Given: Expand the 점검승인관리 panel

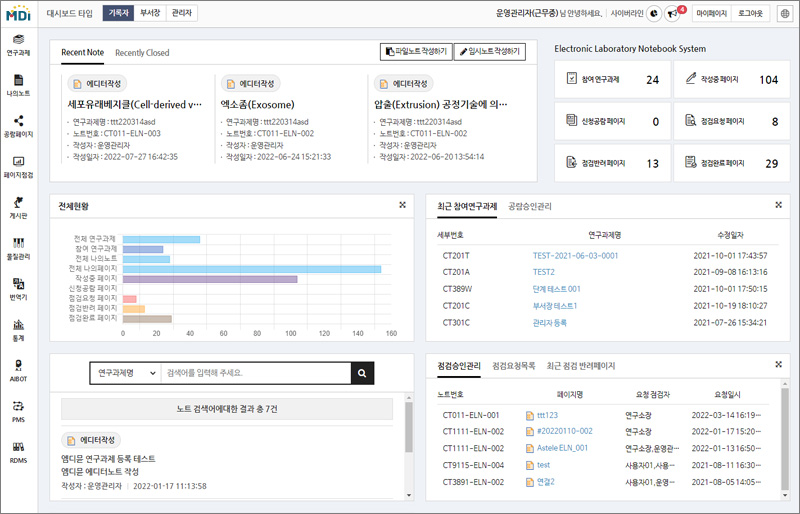Looking at the screenshot, I should [x=778, y=365].
